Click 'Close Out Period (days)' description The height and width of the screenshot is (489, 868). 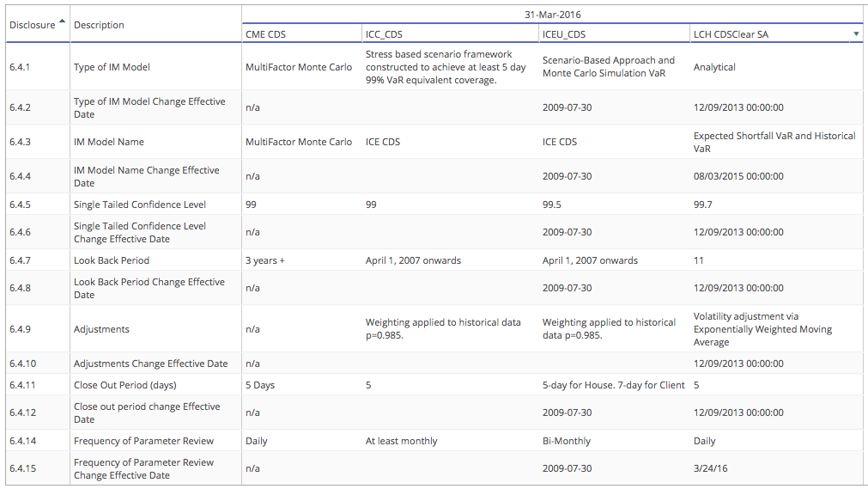(x=125, y=385)
